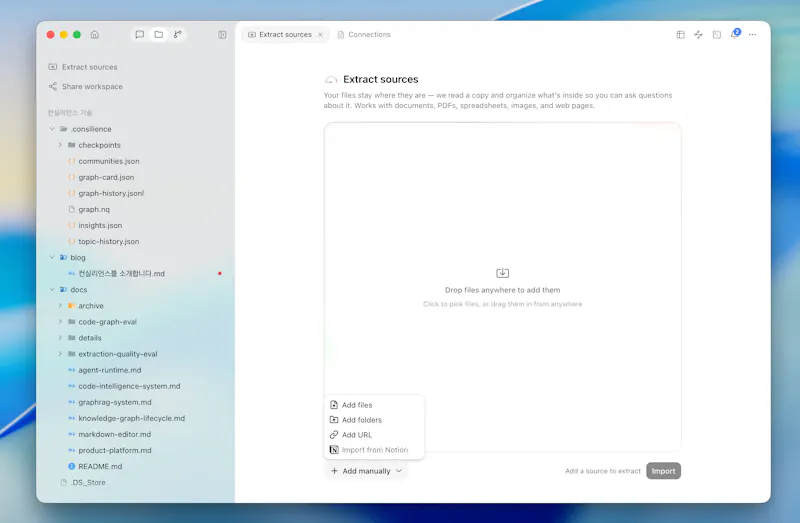Open the home icon
Image resolution: width=800 pixels, height=523 pixels.
94,35
